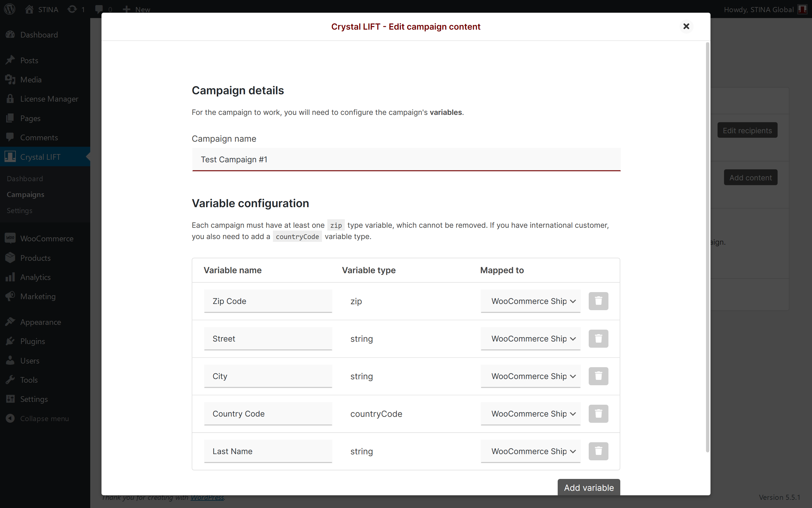Open Products in the sidebar
This screenshot has height=508, width=812.
click(45, 258)
